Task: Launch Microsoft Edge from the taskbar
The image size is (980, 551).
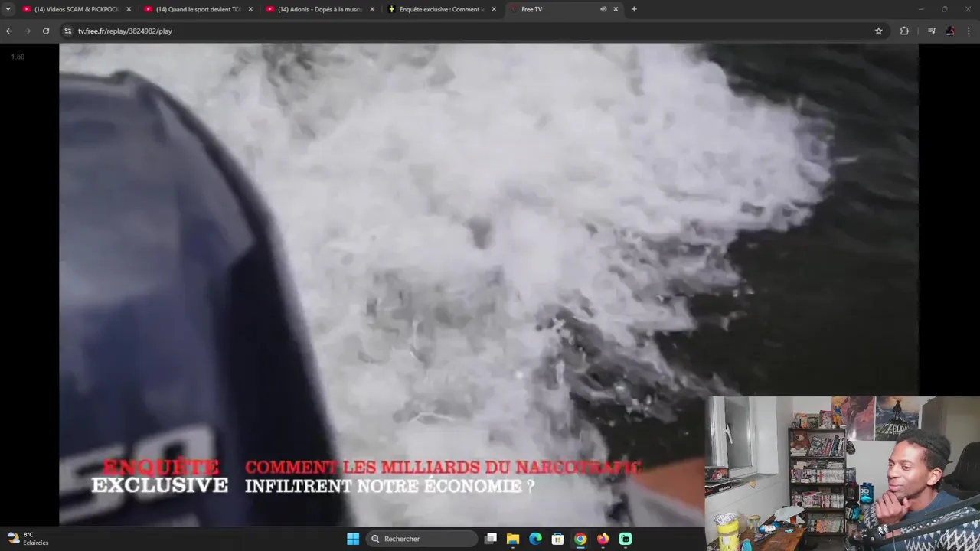Action: pyautogui.click(x=536, y=539)
